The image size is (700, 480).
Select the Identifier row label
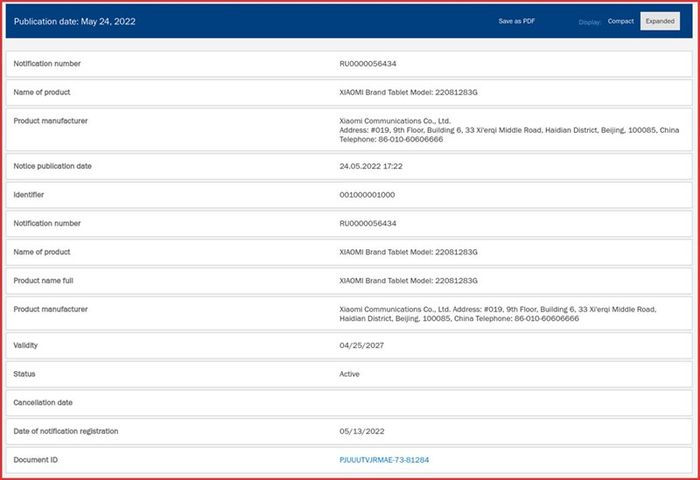coord(29,195)
